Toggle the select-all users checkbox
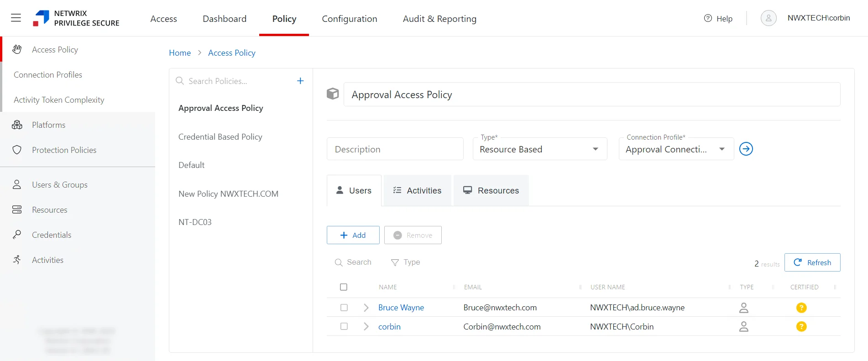 [x=344, y=287]
